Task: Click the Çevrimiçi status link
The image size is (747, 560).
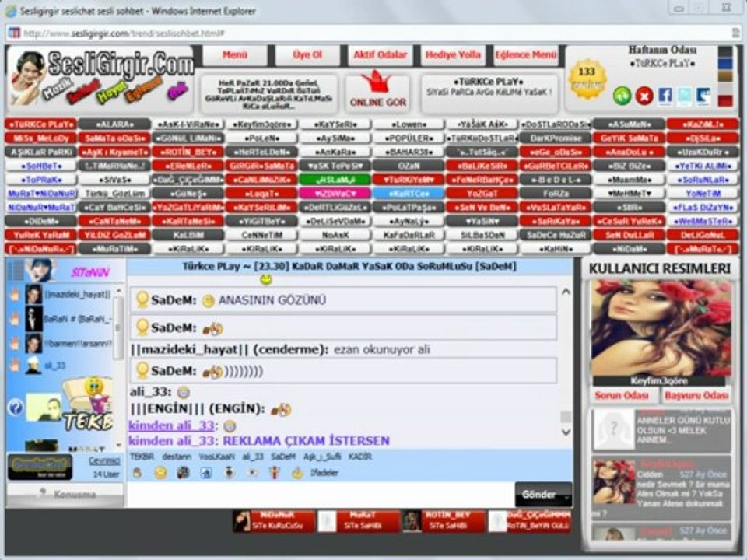Action: 104,461
